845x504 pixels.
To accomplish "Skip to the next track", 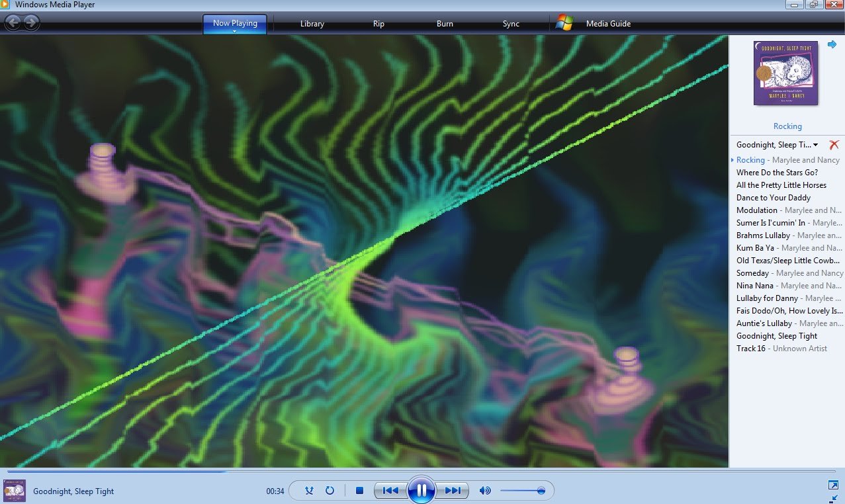I will click(x=453, y=491).
